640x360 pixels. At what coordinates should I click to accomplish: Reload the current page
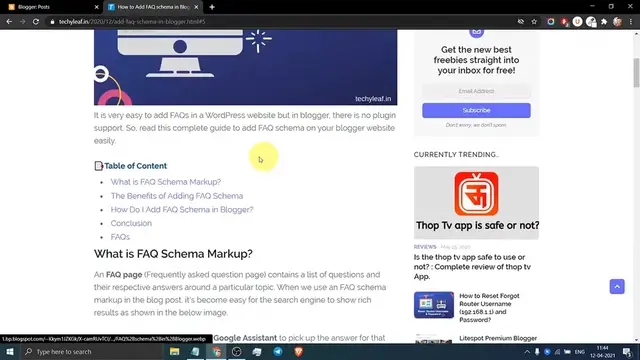pyautogui.click(x=36, y=22)
